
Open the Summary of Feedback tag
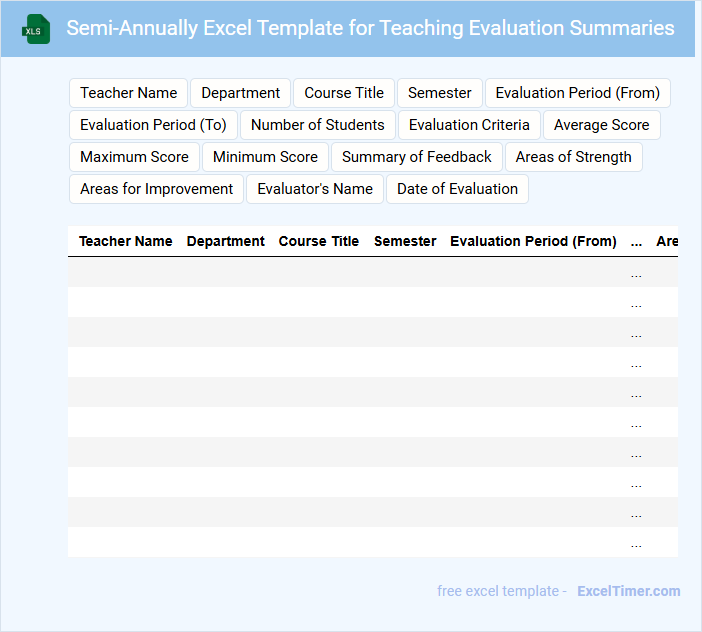pyautogui.click(x=417, y=157)
